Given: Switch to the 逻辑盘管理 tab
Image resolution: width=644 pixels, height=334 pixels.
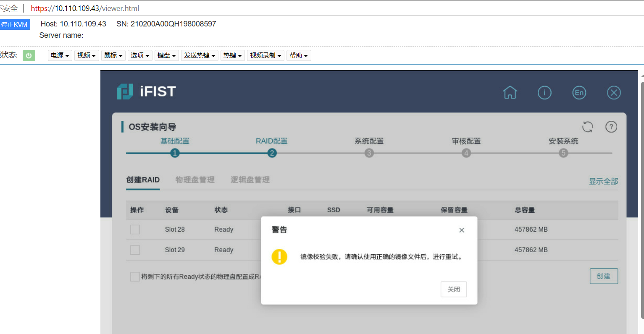Looking at the screenshot, I should pyautogui.click(x=250, y=180).
